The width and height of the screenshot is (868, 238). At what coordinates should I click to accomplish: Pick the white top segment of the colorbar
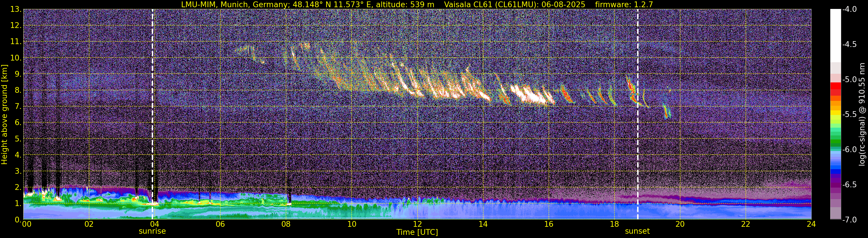click(835, 35)
